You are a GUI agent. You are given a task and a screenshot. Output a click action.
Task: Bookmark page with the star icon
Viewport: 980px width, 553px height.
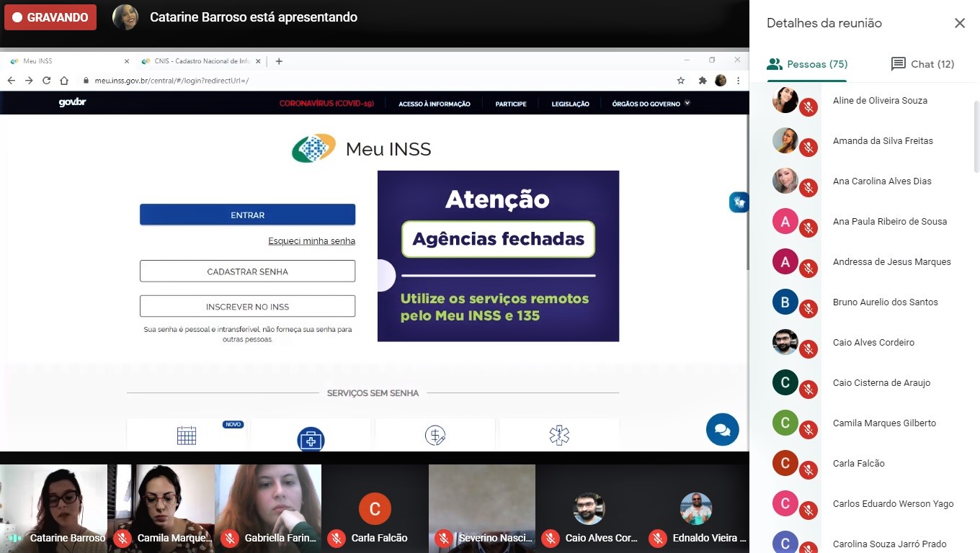pos(681,81)
